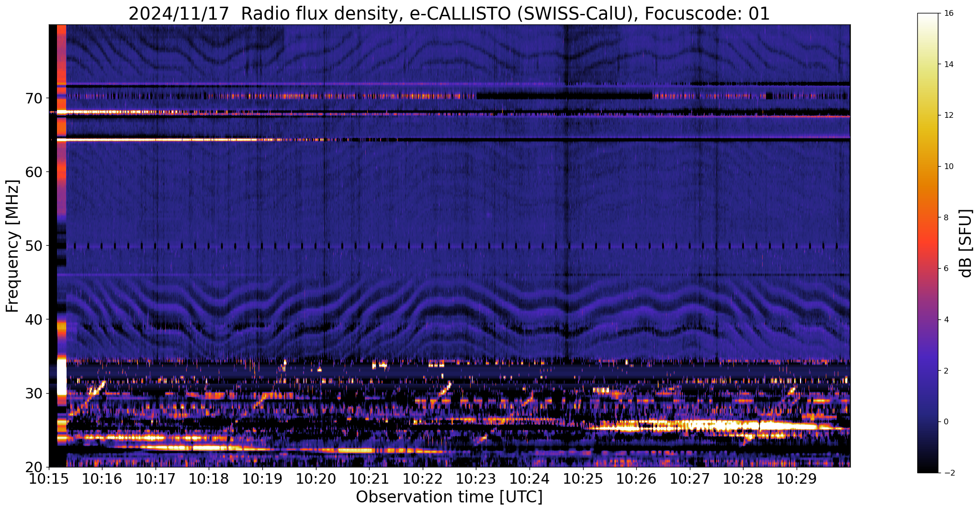Click the 10:27 time tick label

click(x=689, y=479)
